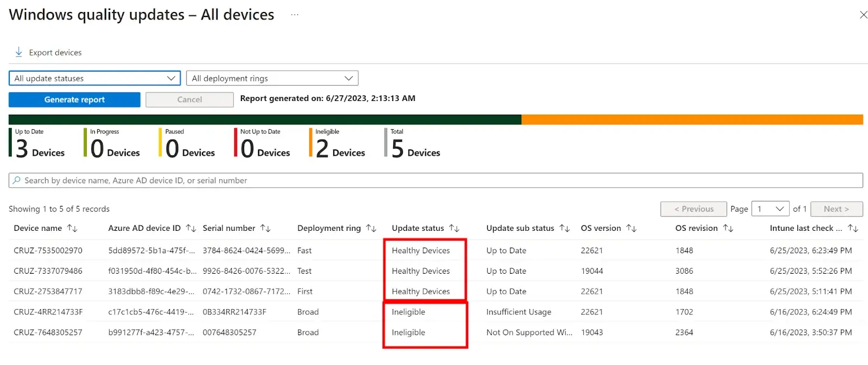This screenshot has width=868, height=365.
Task: Click OS revision 1702
Action: point(684,312)
